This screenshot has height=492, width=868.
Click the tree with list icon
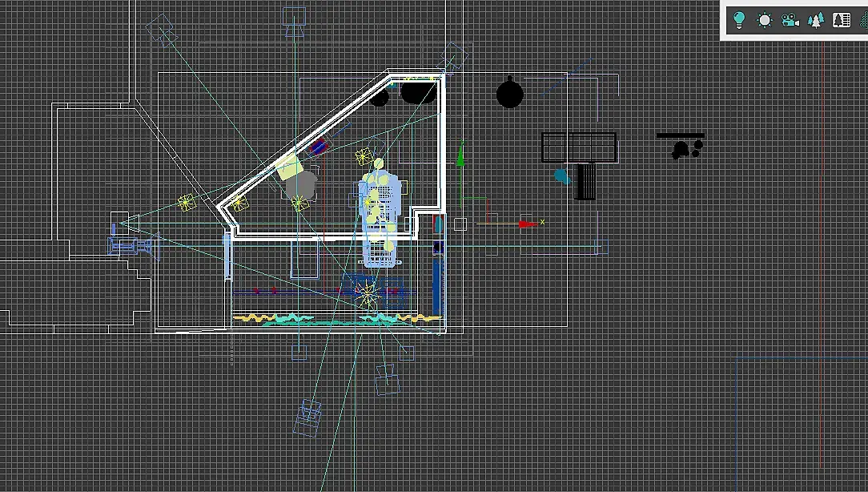coord(842,20)
